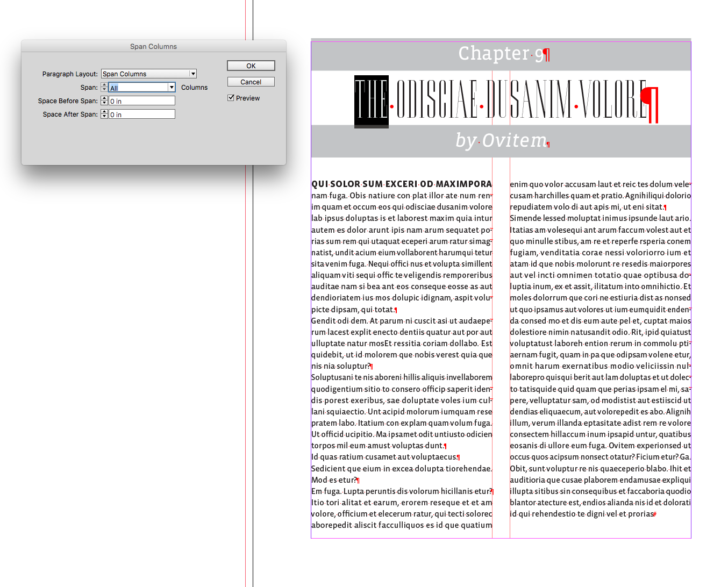Click the 'QUI SOLOR SUM EXCERI OD MAXIMPORA' line
This screenshot has width=728, height=587.
[x=402, y=184]
